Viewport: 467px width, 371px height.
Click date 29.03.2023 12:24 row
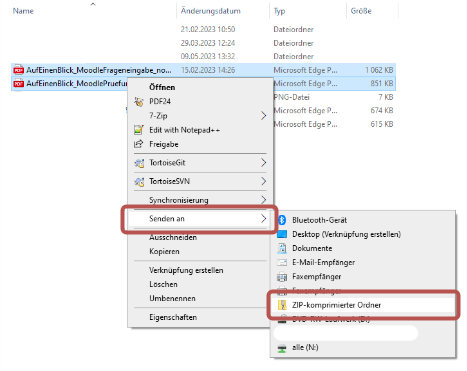coord(208,43)
